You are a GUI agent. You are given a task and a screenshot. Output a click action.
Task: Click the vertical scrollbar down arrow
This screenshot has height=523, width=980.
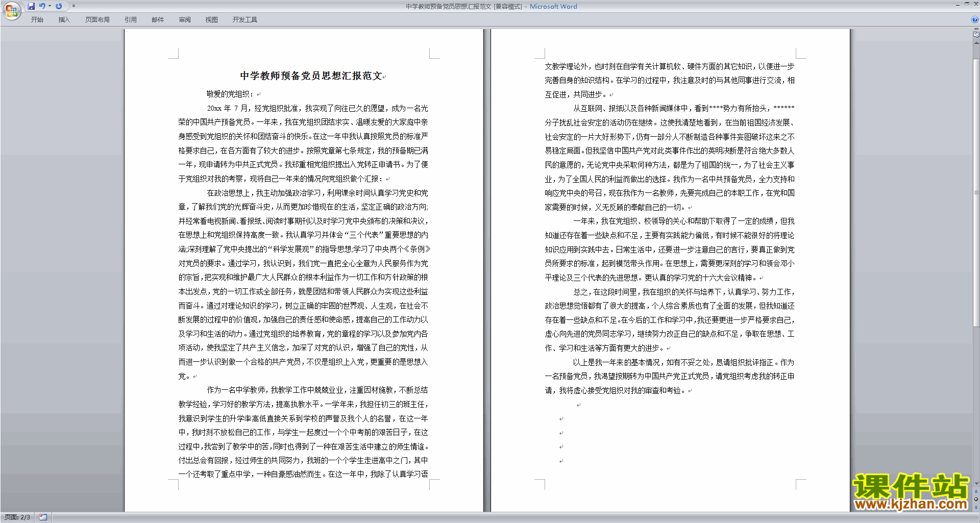976,484
